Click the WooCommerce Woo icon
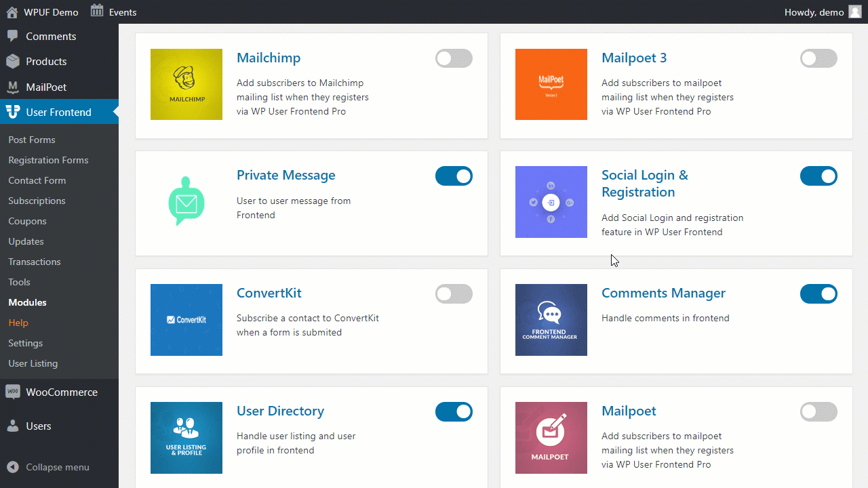Viewport: 868px width, 488px height. tap(12, 392)
